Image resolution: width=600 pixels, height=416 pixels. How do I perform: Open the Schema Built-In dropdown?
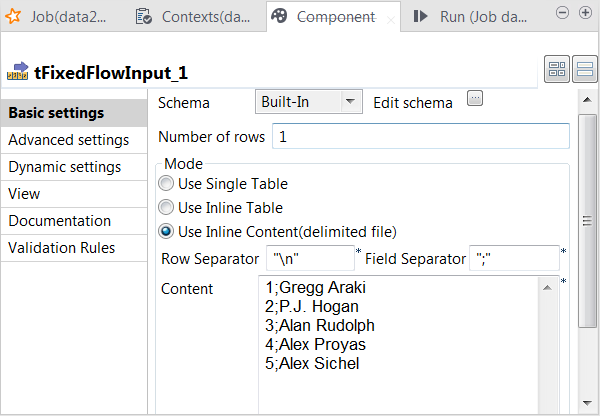350,101
